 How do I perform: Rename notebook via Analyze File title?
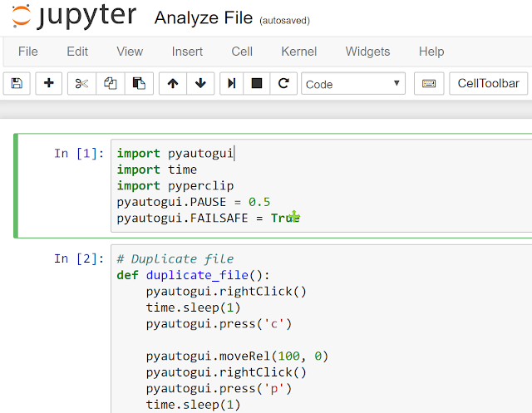(x=204, y=17)
